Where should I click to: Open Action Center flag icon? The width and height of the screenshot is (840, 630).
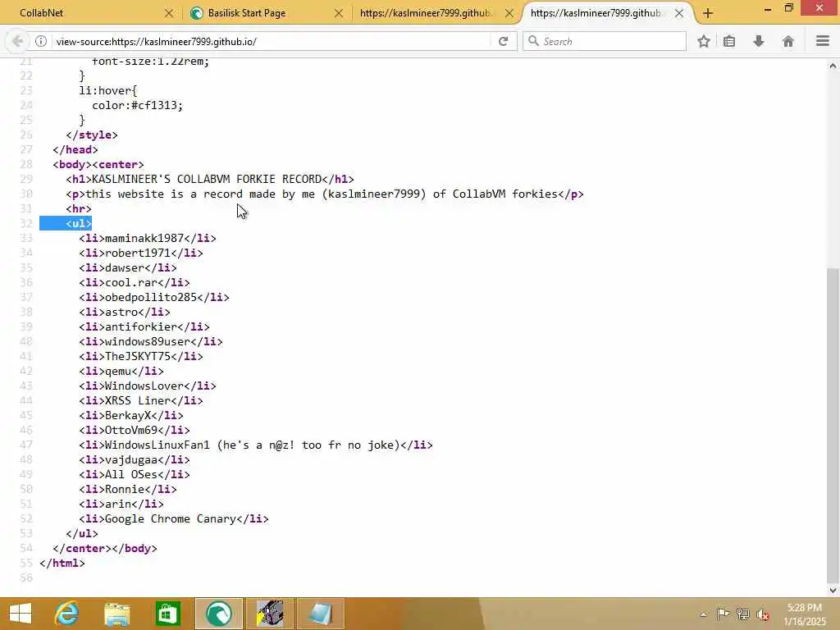pyautogui.click(x=723, y=614)
